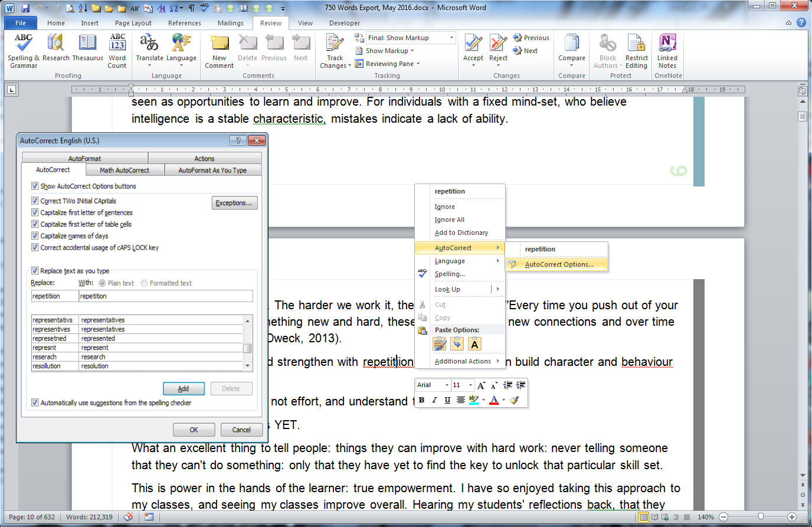Screen dimensions: 812x527
Task: Open font color picker in mini toolbar
Action: pyautogui.click(x=503, y=400)
